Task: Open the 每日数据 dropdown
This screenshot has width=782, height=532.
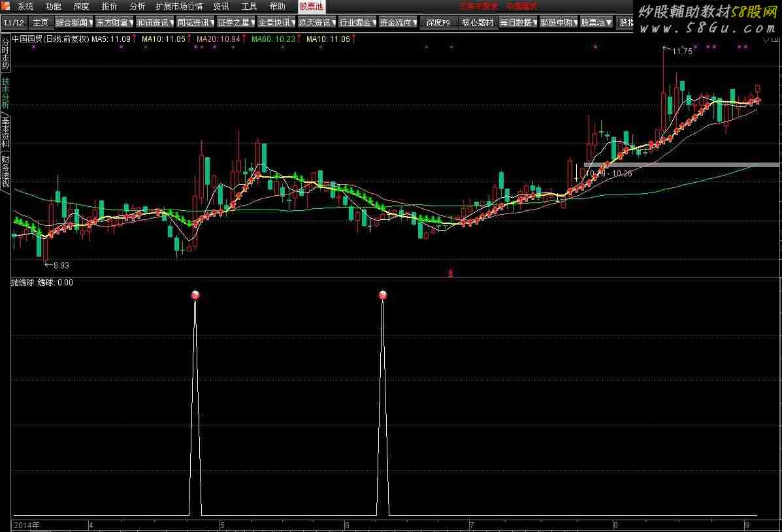Action: (517, 22)
